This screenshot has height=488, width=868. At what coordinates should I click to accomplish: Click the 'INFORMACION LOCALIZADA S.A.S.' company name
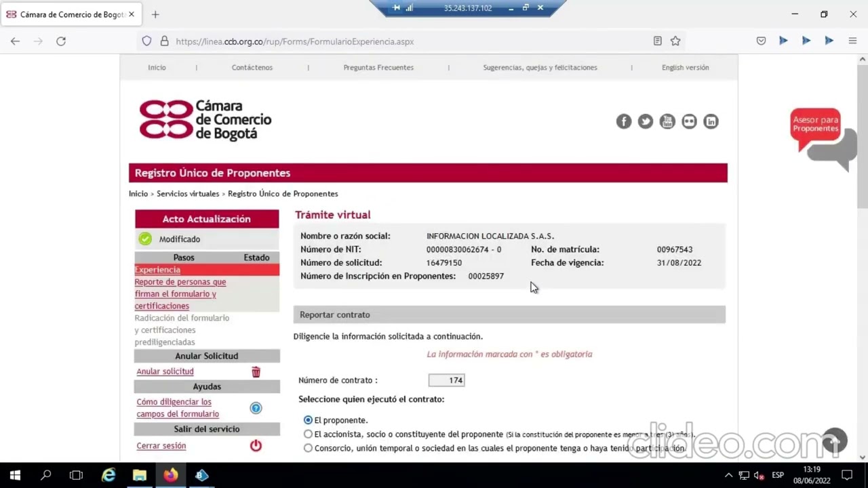[490, 236]
